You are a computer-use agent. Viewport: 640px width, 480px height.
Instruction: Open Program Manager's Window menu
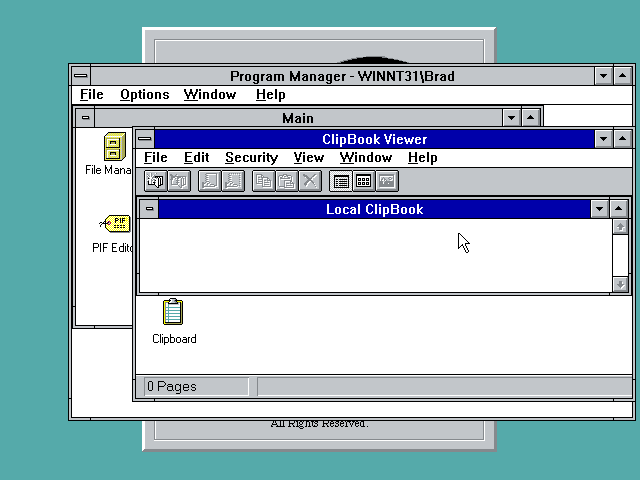[x=210, y=94]
